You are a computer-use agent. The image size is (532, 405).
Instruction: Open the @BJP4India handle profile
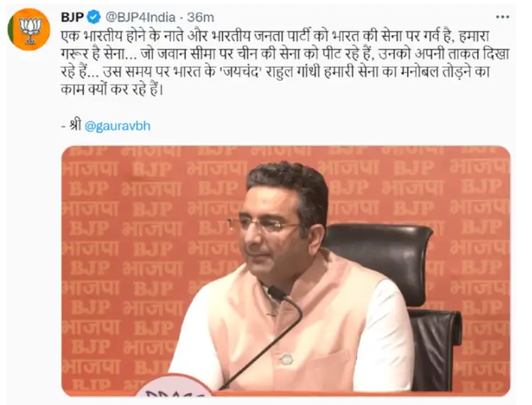[x=140, y=17]
